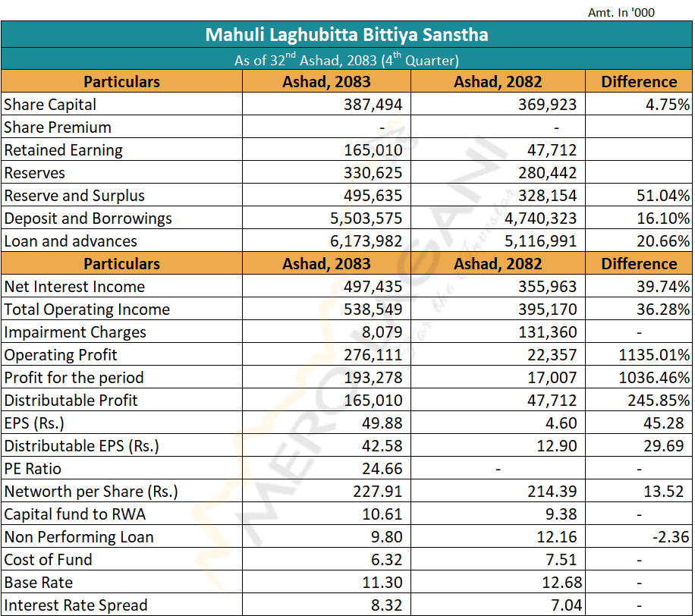Screen dimensions: 695x616
Task: Click the Interest Rate Spread label
Action: click(x=76, y=605)
